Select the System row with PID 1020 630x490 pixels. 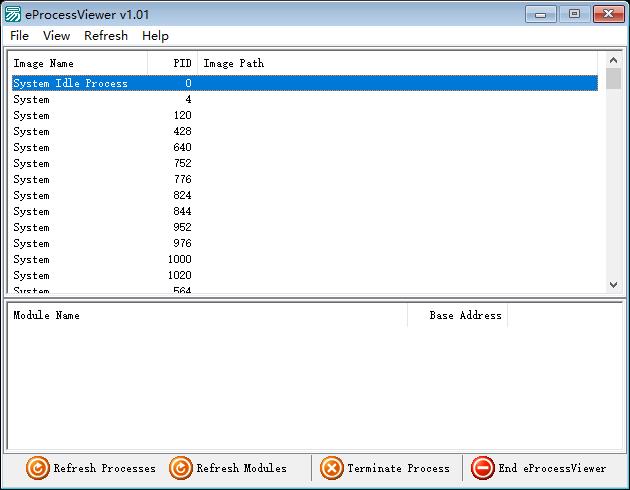(305, 276)
